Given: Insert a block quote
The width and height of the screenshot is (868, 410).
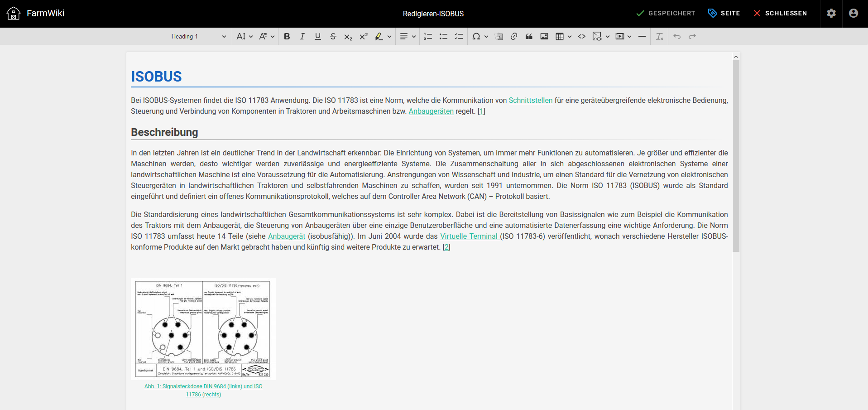Looking at the screenshot, I should 529,37.
